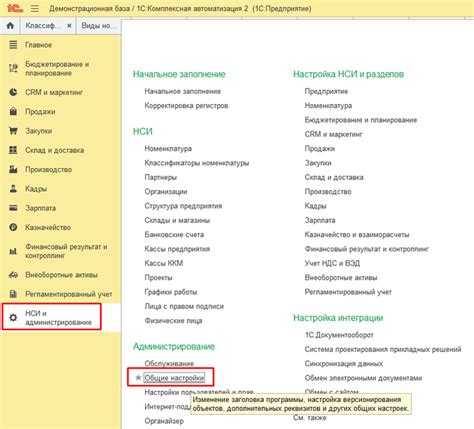Open the Синхронизация данных link

point(344,364)
